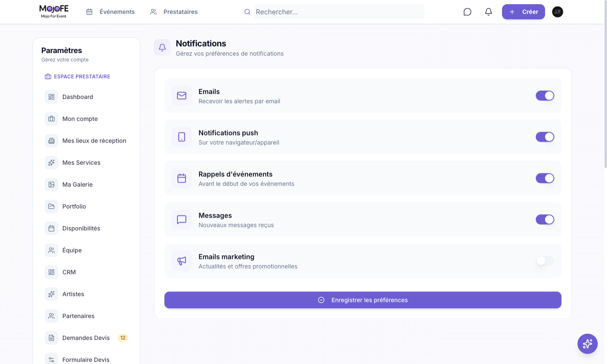Open the Événements nav item
607x364 pixels.
pos(110,12)
